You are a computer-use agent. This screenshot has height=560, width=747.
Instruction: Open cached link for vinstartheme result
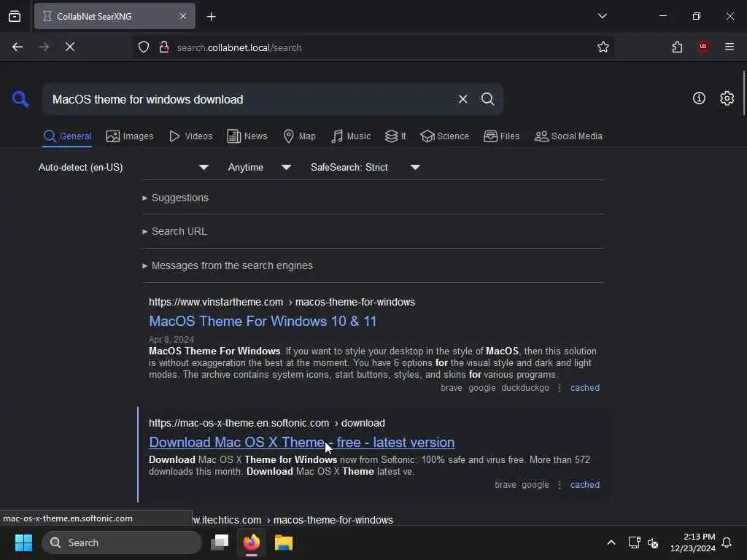click(x=585, y=388)
